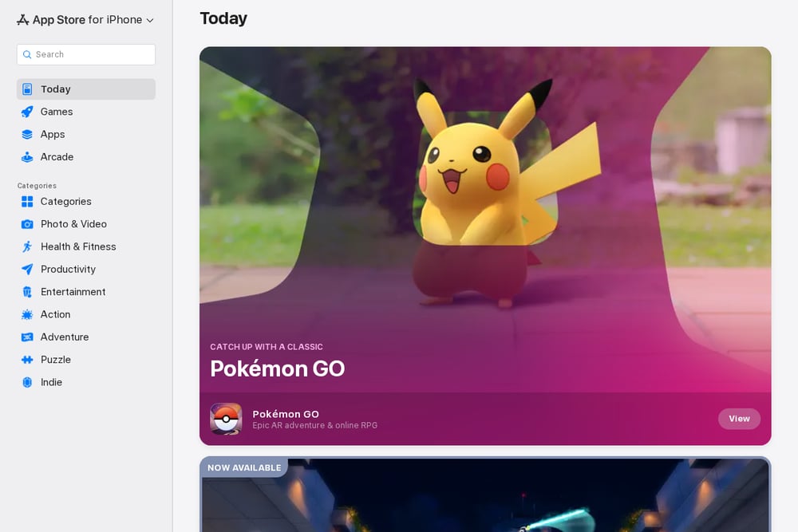Image resolution: width=798 pixels, height=532 pixels.
Task: Select the Productivity paper plane icon
Action: [27, 269]
